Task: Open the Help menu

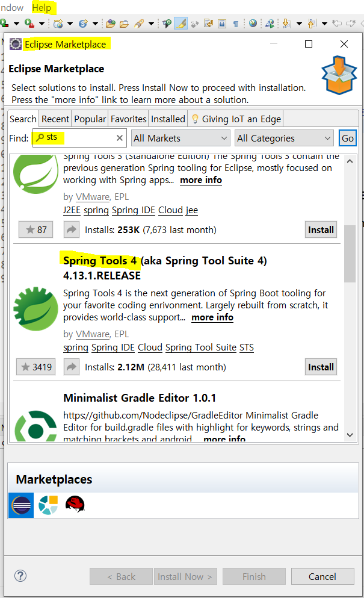Action: tap(42, 8)
